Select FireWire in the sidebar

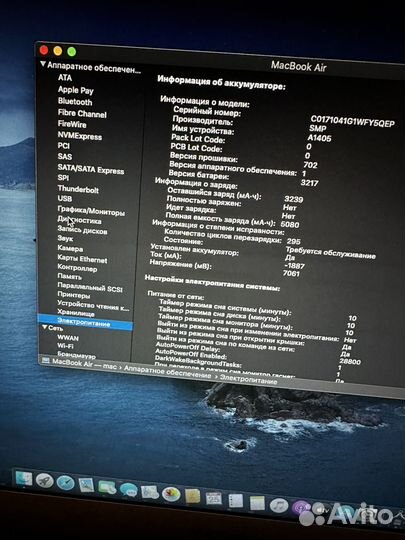point(72,124)
